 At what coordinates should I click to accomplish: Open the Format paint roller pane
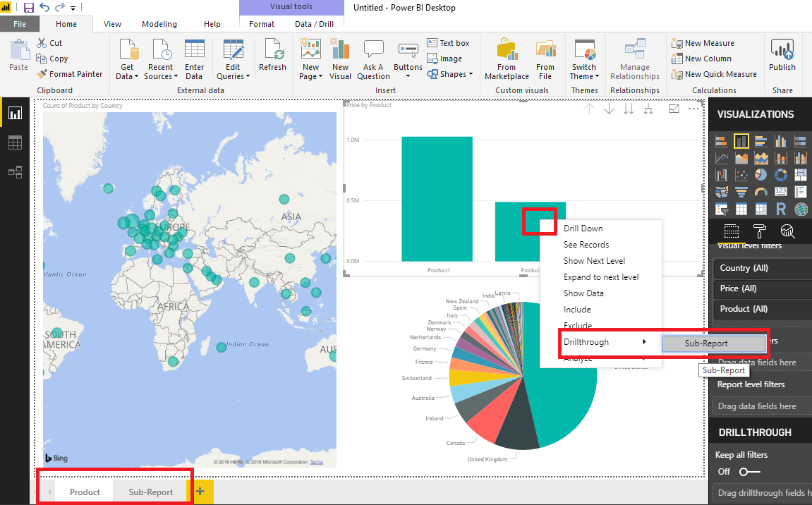pyautogui.click(x=759, y=231)
